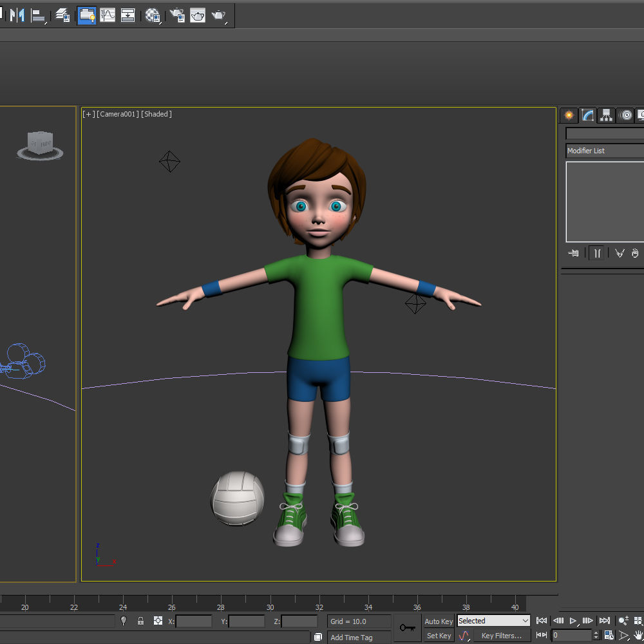The height and width of the screenshot is (644, 644).
Task: Click the selection lock toggle padlock
Action: (140, 621)
